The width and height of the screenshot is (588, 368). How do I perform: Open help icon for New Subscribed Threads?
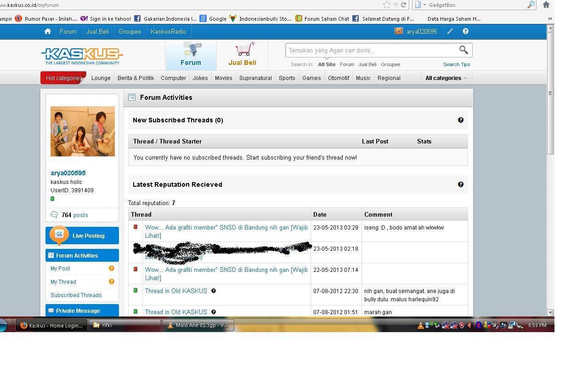461,120
